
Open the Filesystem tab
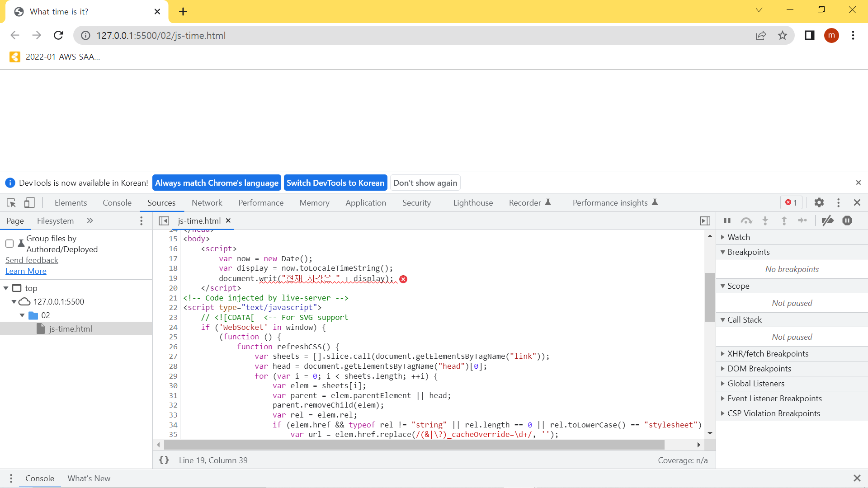(55, 221)
